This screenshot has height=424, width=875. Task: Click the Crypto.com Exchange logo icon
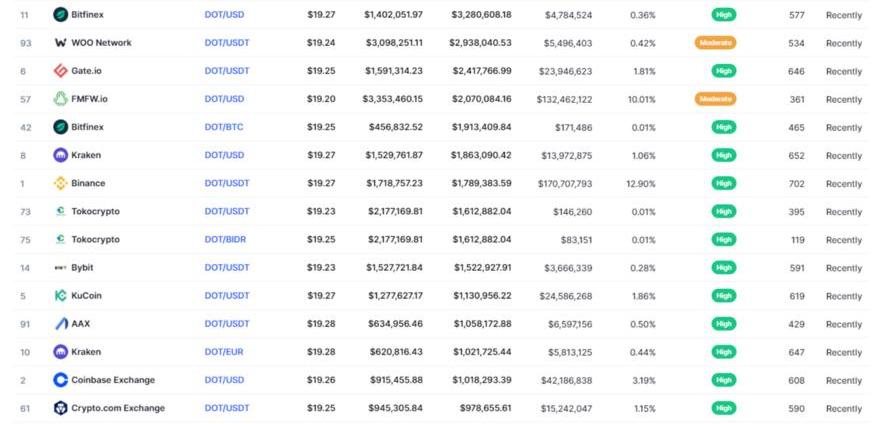pyautogui.click(x=61, y=408)
